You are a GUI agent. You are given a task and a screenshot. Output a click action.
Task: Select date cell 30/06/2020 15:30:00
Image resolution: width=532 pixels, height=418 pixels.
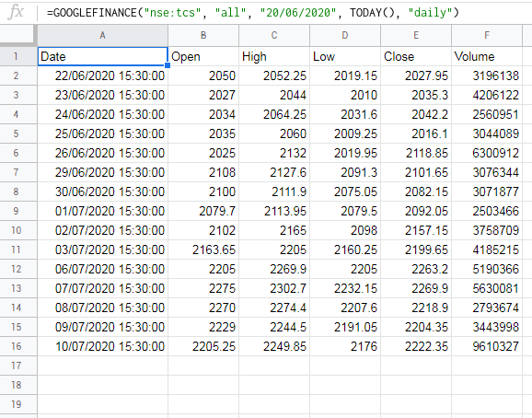pos(102,192)
